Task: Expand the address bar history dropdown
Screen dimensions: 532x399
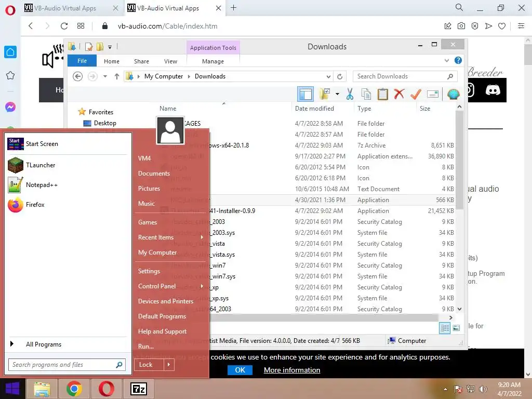Action: 328,76
